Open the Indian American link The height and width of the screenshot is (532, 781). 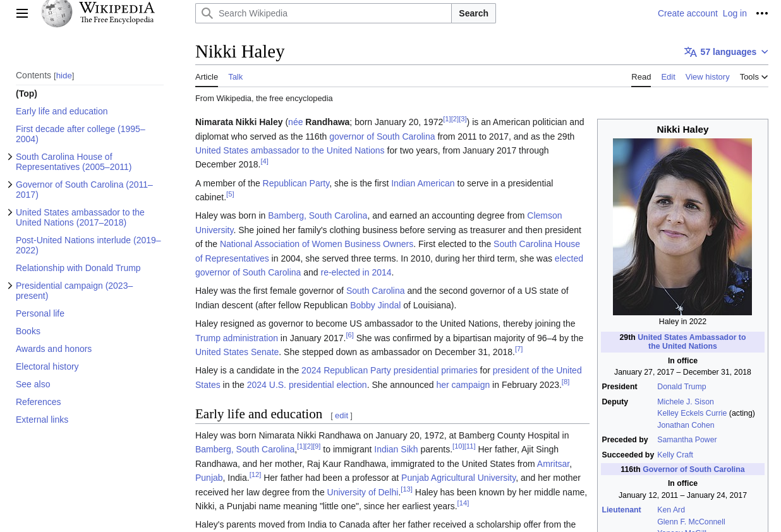coord(423,183)
